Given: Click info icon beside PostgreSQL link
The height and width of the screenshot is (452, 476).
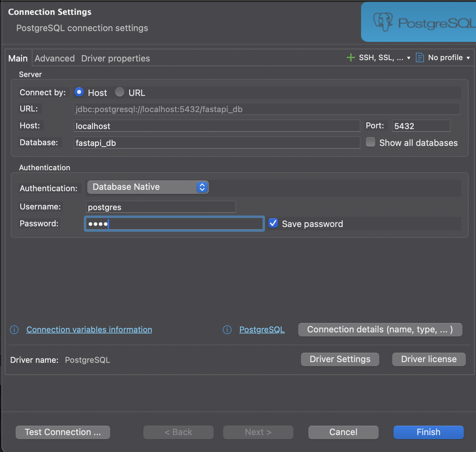Looking at the screenshot, I should pyautogui.click(x=227, y=330).
